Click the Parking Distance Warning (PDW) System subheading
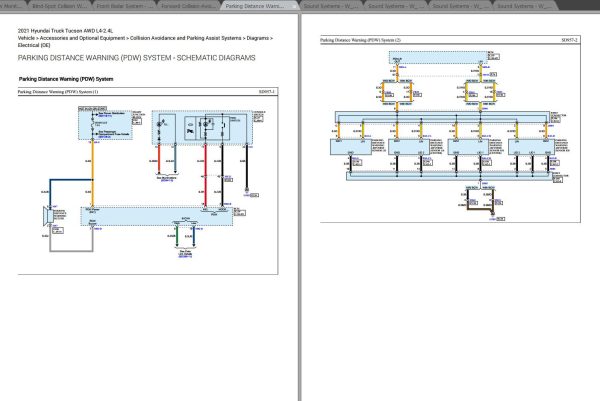This screenshot has width=600, height=401. click(66, 79)
